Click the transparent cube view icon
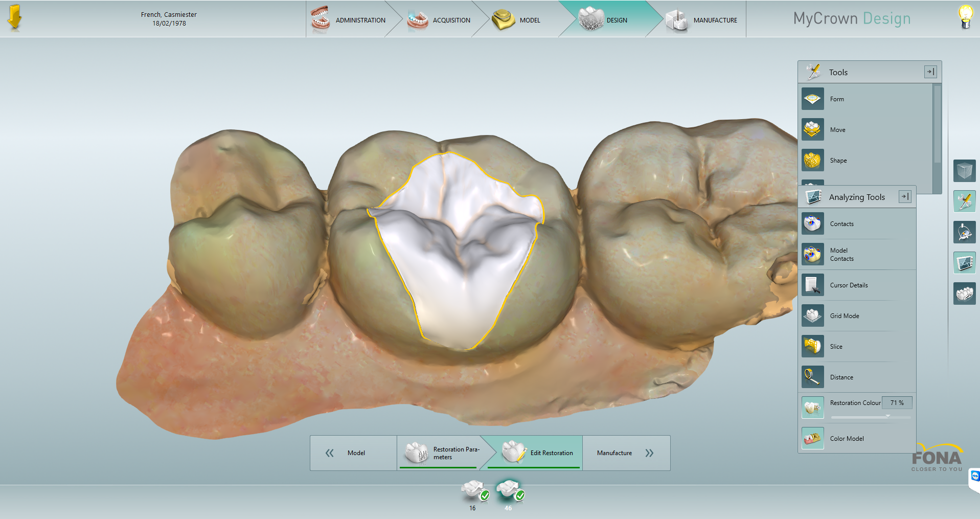Screen dimensions: 980x519 click(x=964, y=170)
